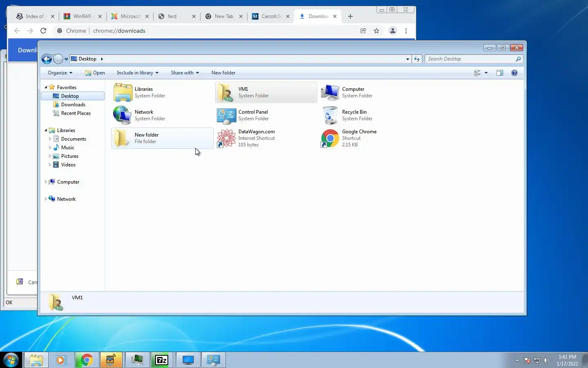Expand the Music library node
Viewport: 588px width, 368px height.
coord(50,147)
